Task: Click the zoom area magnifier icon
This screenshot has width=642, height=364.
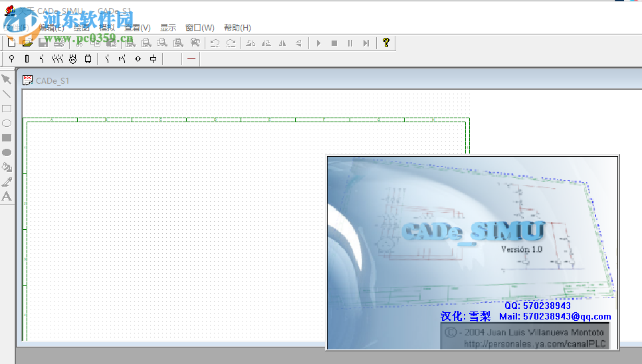Action: [x=162, y=43]
